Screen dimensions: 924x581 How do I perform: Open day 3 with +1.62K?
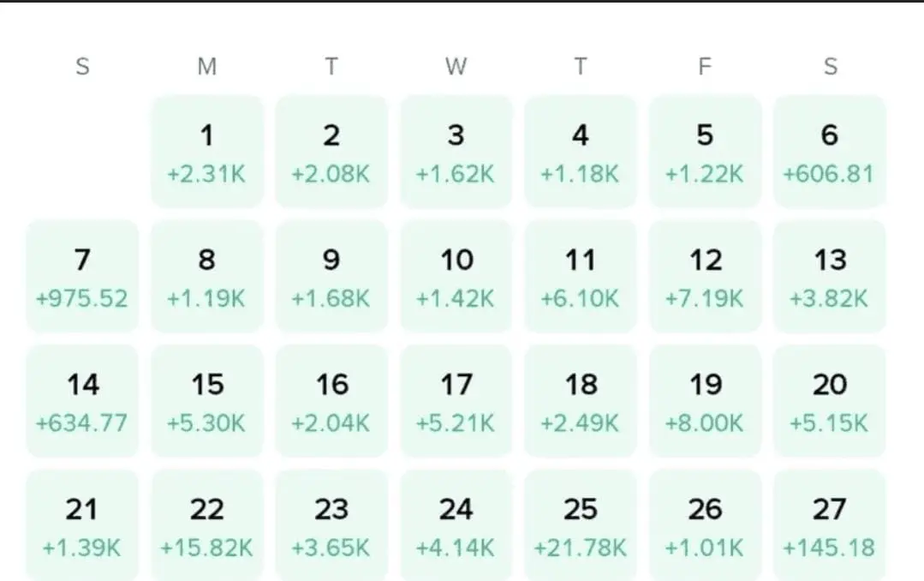click(x=456, y=152)
